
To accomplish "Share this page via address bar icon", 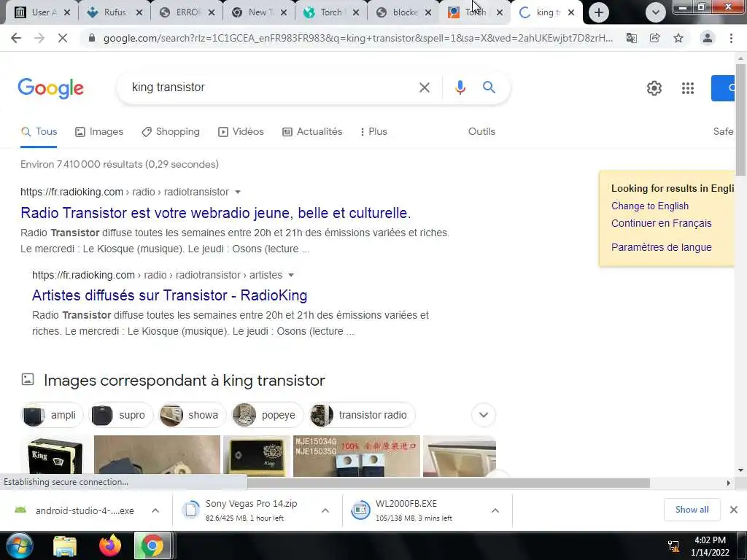I will pos(654,38).
